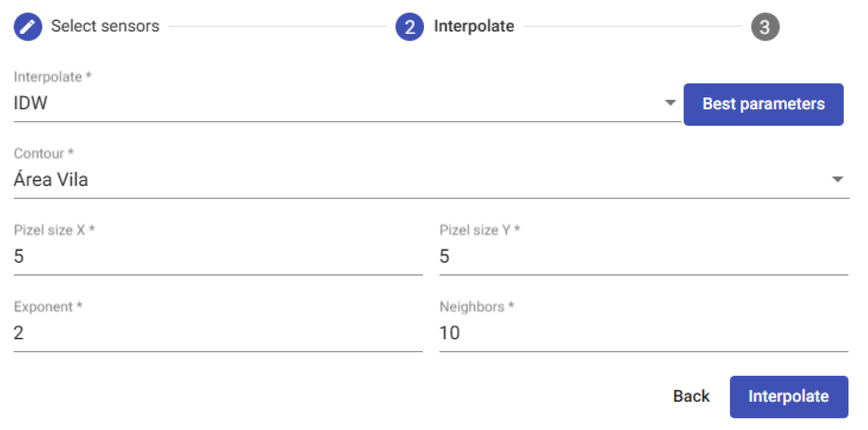Image resolution: width=868 pixels, height=430 pixels.
Task: Click the gray step 3 circle icon
Action: pyautogui.click(x=765, y=27)
